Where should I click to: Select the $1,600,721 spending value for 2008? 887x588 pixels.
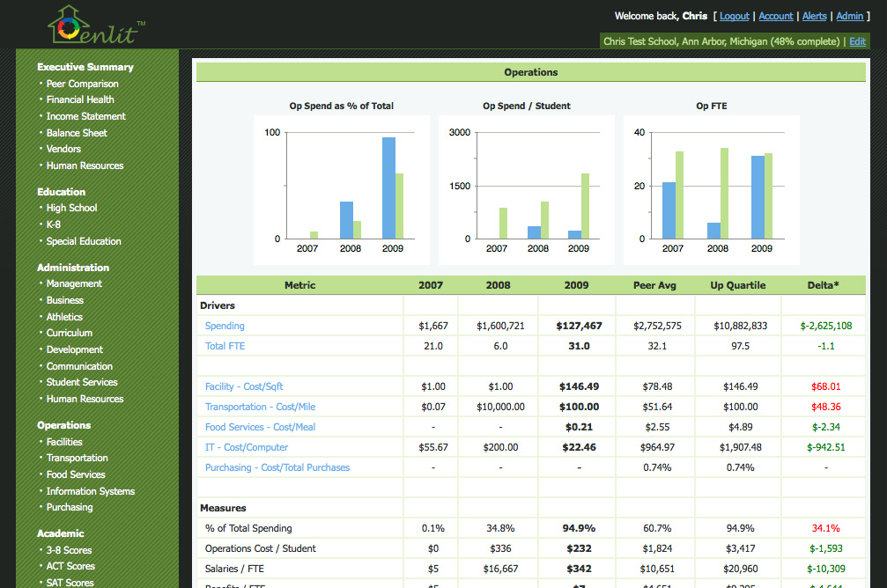pos(500,326)
